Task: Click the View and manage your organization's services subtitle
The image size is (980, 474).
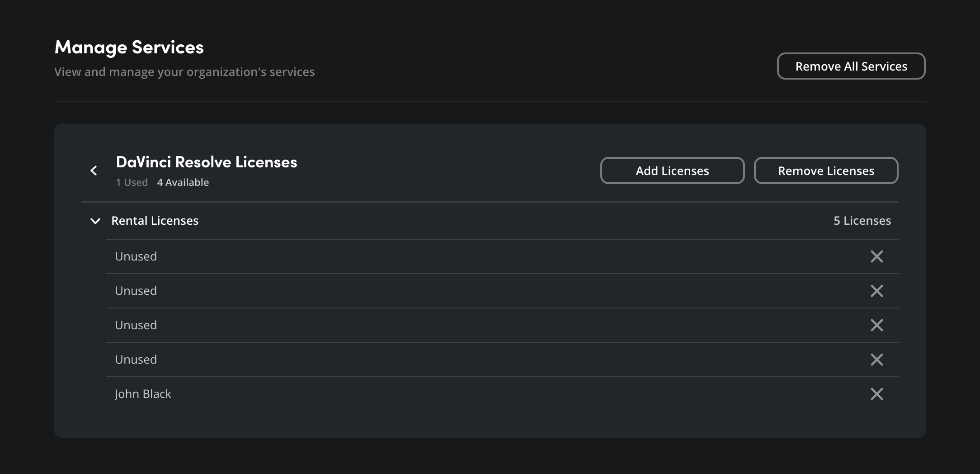Action: [184, 72]
